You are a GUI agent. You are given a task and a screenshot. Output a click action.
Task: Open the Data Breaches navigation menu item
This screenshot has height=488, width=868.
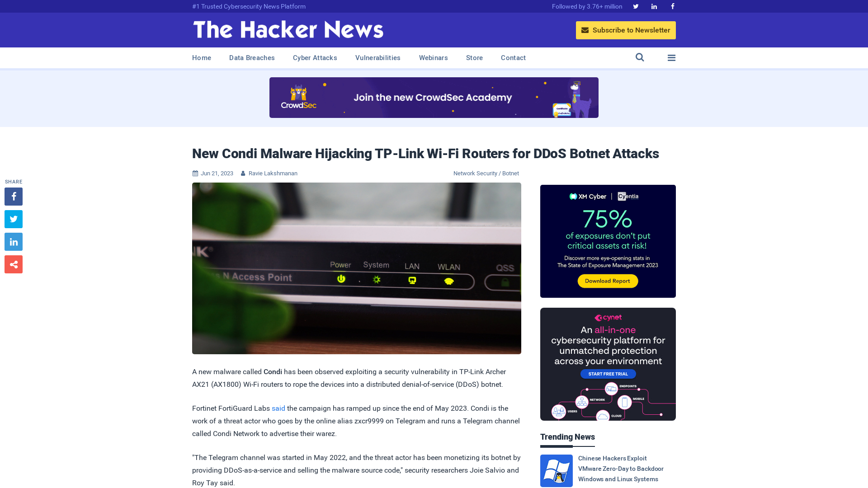(x=251, y=57)
